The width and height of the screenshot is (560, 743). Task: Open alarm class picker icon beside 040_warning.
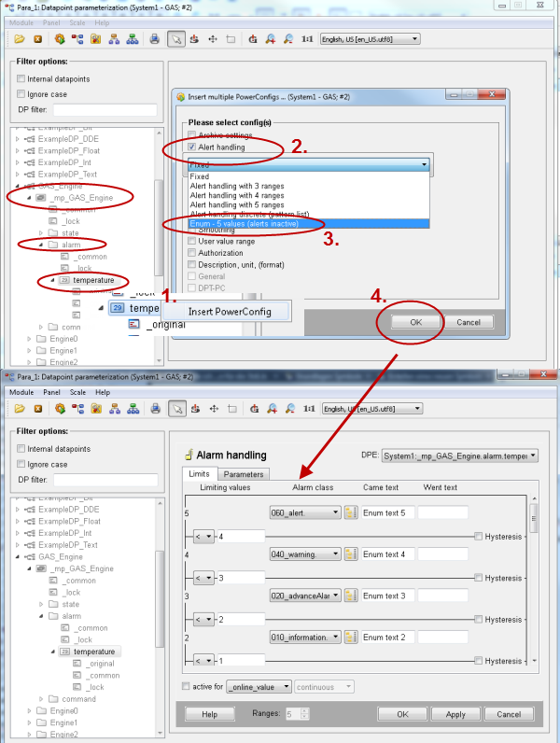point(352,554)
